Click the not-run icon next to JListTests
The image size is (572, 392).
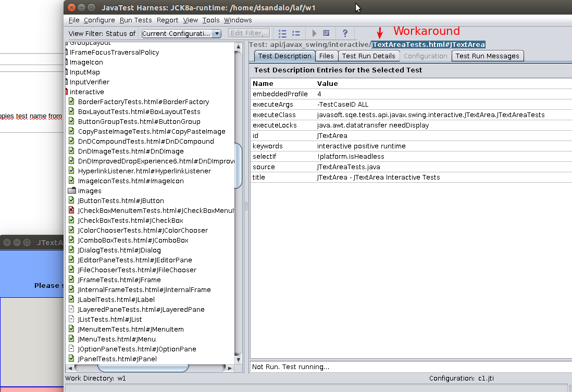click(71, 319)
